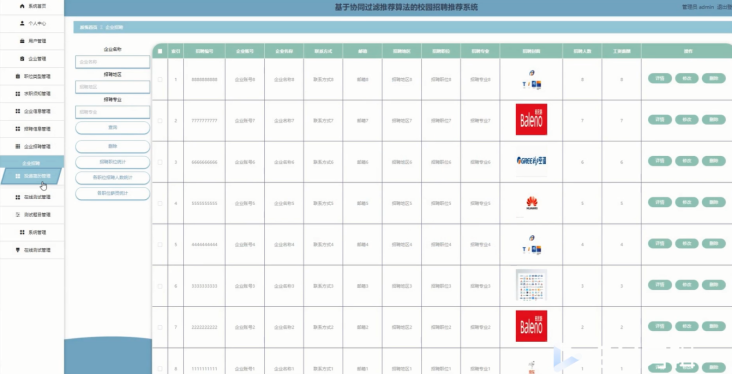Click the number 3333333333 in row 6

pos(204,286)
